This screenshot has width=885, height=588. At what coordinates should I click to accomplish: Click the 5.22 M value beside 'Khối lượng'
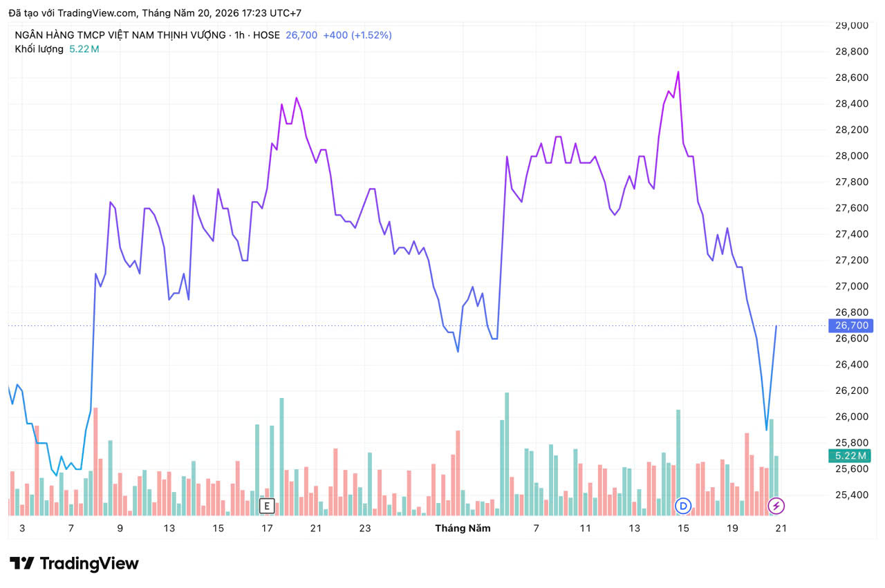click(x=84, y=49)
